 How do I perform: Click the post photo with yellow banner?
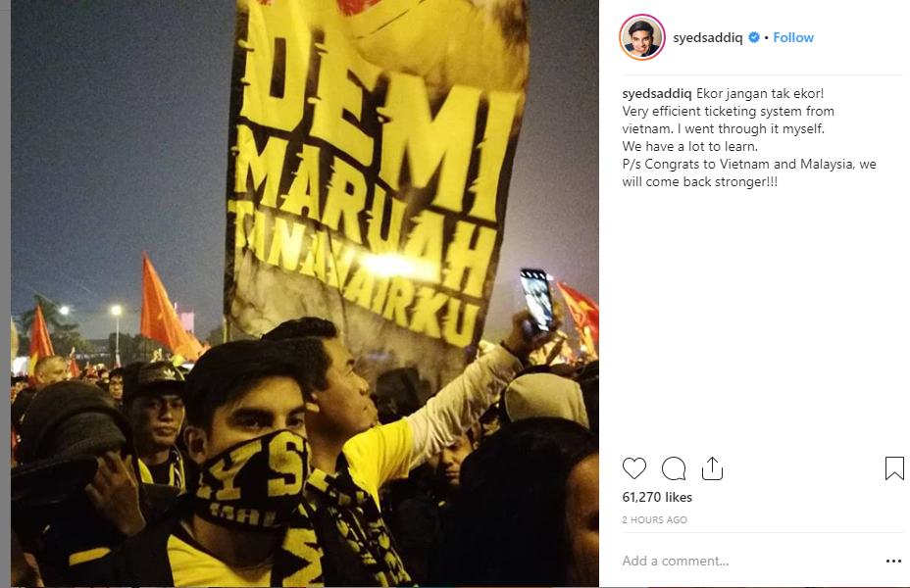pos(305,293)
